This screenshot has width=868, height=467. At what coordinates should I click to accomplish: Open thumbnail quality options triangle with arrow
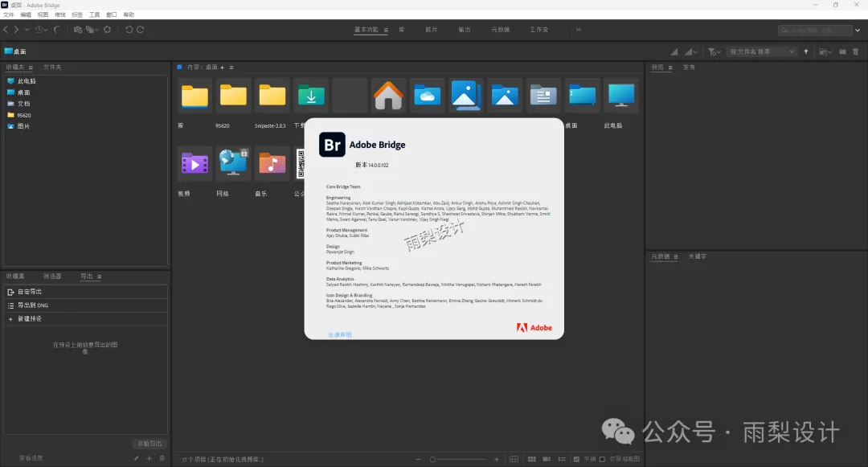(x=690, y=51)
